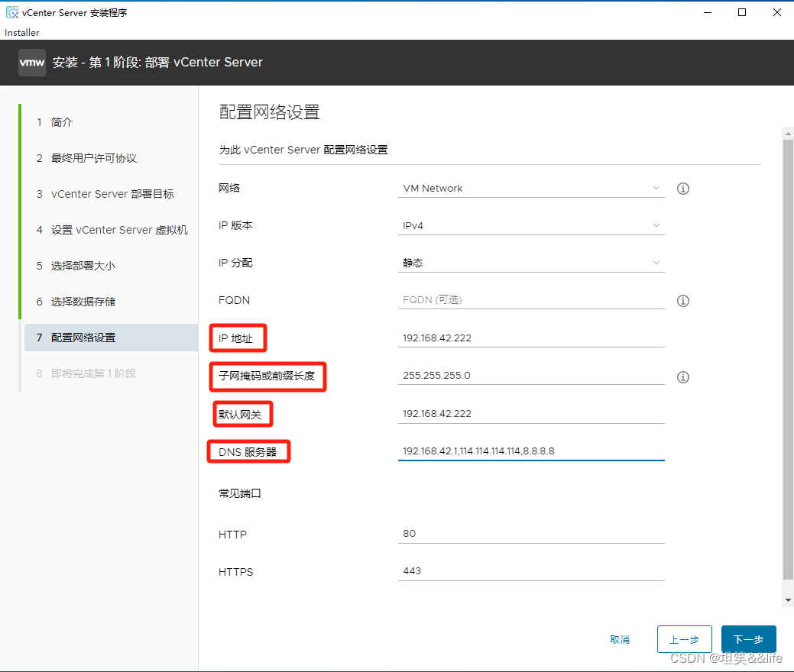Click the IP address field 192.168.42.222

[x=530, y=338]
